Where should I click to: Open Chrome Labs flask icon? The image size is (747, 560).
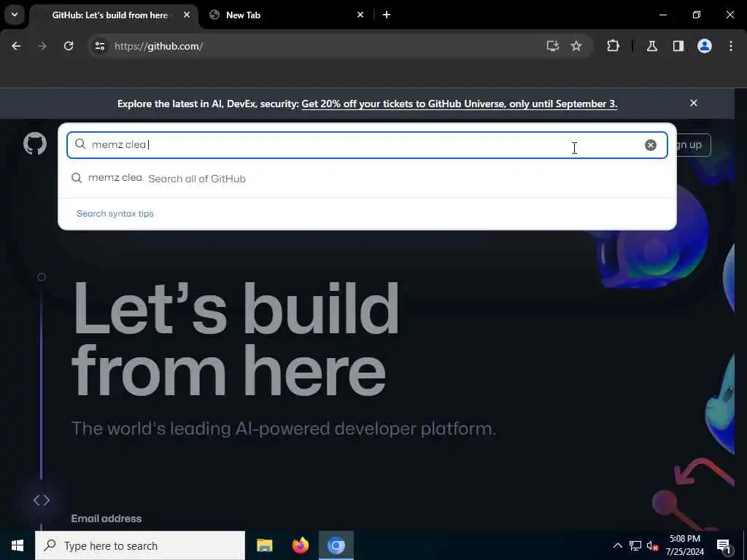coord(652,46)
